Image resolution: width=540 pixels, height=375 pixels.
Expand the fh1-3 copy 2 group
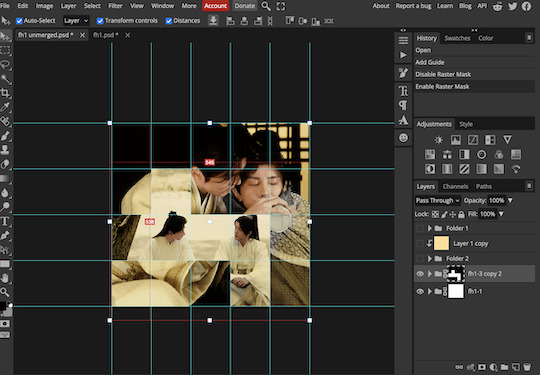coord(430,274)
